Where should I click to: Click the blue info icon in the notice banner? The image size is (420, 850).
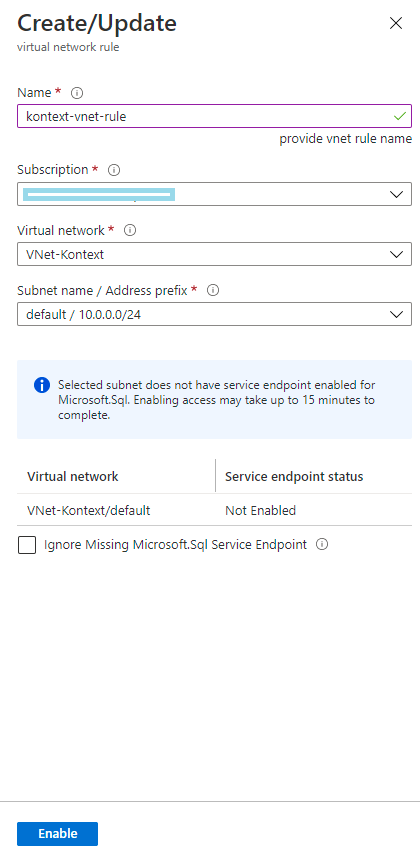pos(42,386)
